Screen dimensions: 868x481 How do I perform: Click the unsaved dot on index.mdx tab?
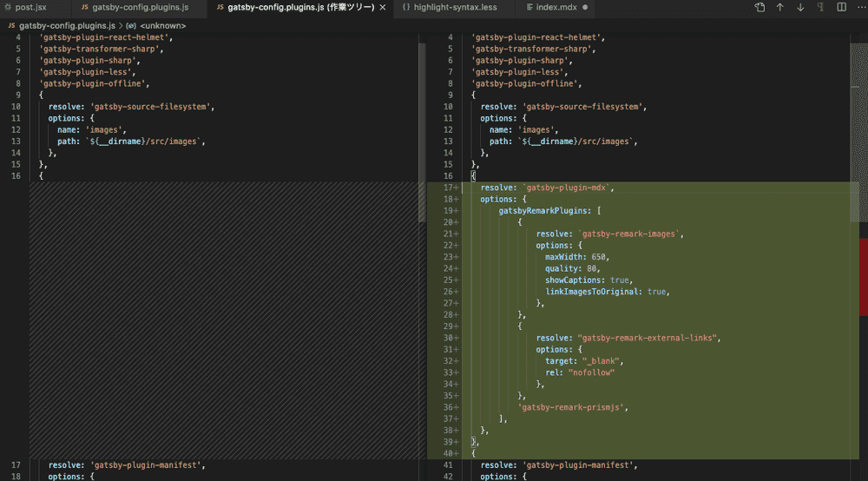pos(585,7)
